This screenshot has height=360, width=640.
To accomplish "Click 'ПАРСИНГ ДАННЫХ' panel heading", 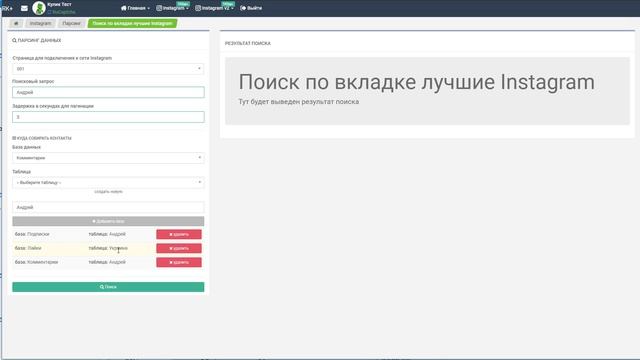I will pyautogui.click(x=37, y=40).
